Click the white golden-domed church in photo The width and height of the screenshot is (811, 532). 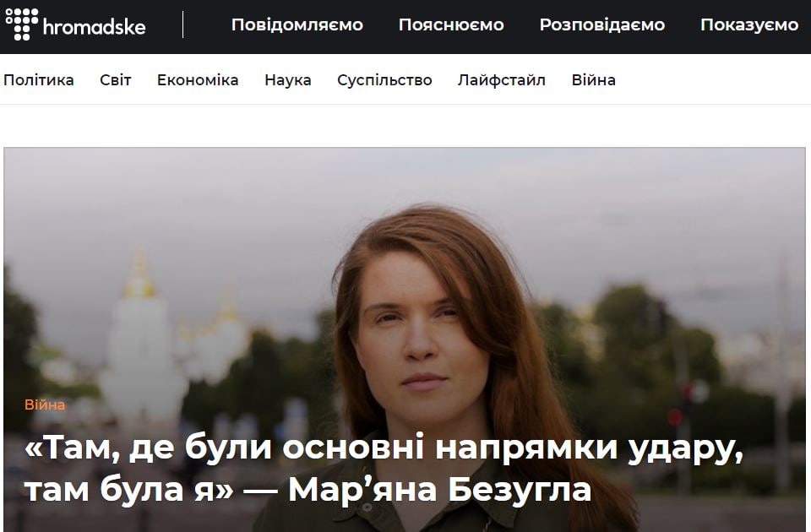[x=142, y=336]
